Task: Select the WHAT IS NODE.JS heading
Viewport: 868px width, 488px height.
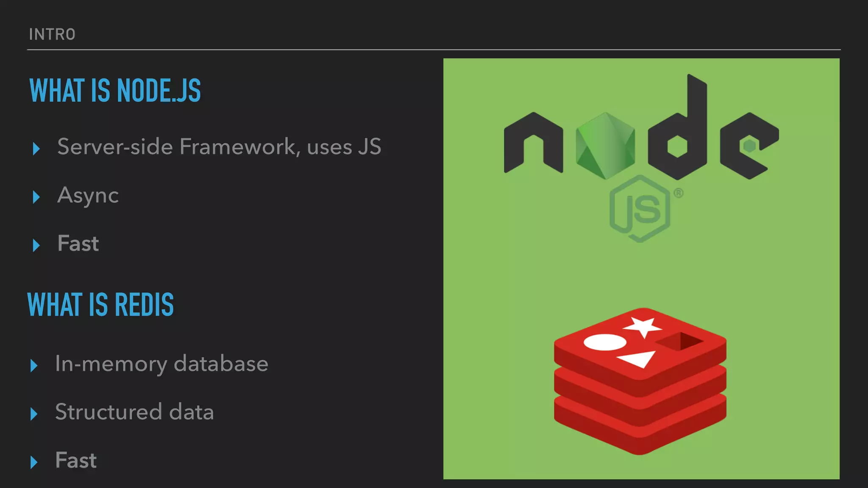Action: pyautogui.click(x=115, y=90)
